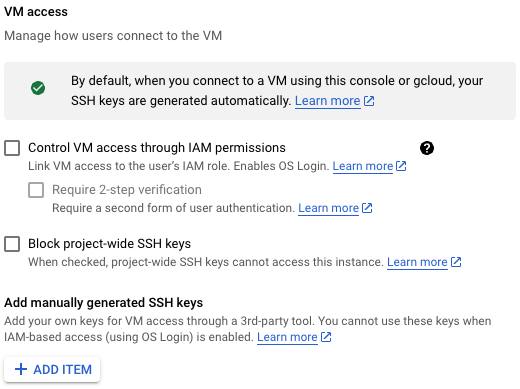
Task: Click the ADD ITEM button text
Action: [x=62, y=369]
